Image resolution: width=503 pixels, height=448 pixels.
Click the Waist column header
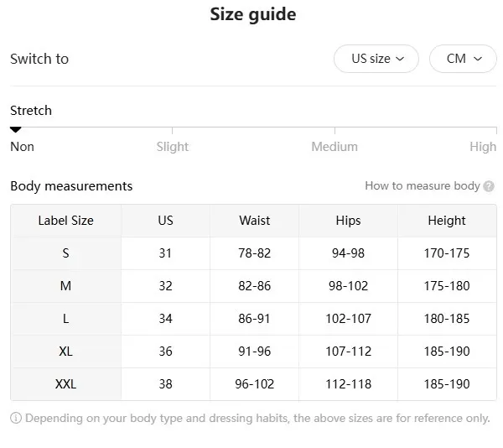pos(254,221)
